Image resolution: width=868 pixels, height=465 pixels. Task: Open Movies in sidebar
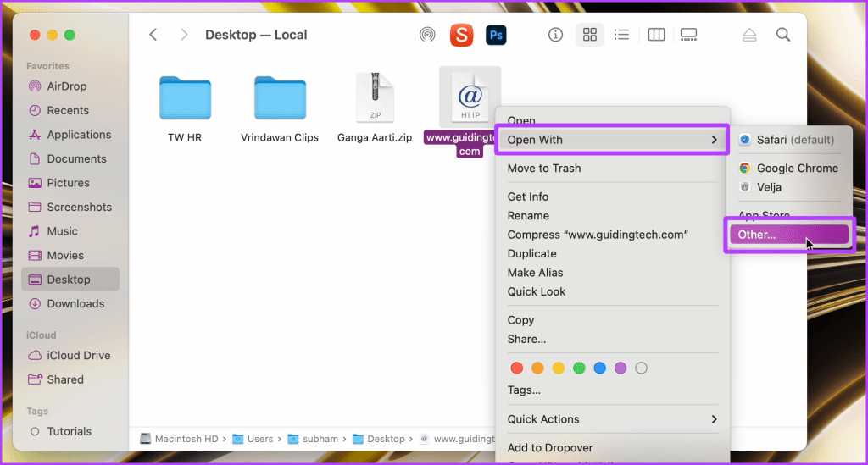pyautogui.click(x=70, y=256)
